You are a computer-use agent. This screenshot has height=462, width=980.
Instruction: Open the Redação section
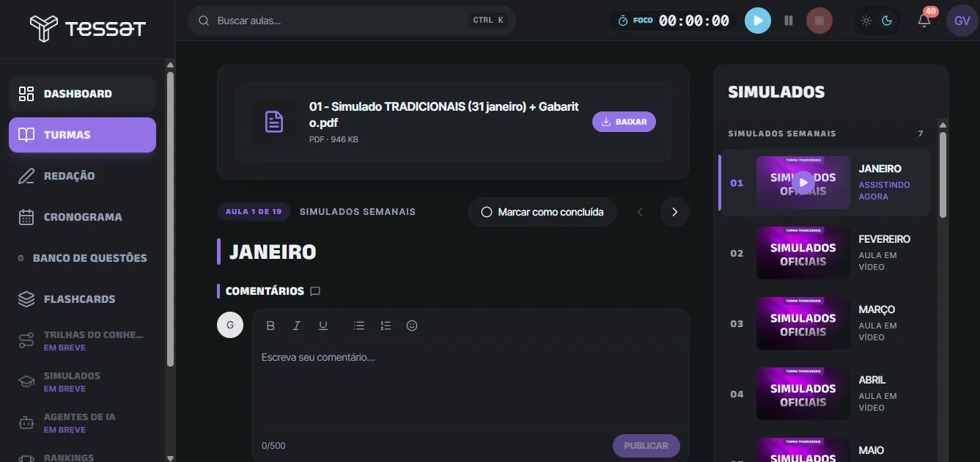coord(82,176)
